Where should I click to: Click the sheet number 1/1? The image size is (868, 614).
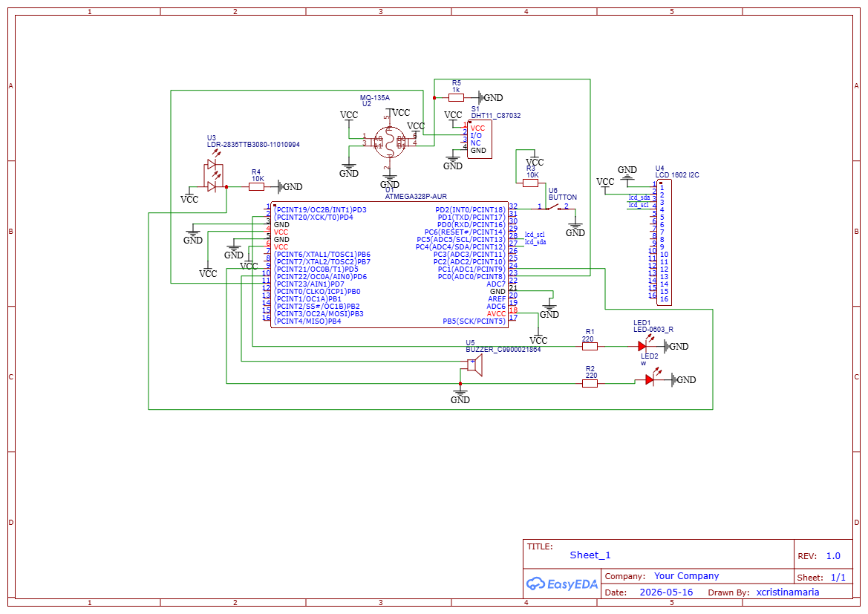pos(838,578)
